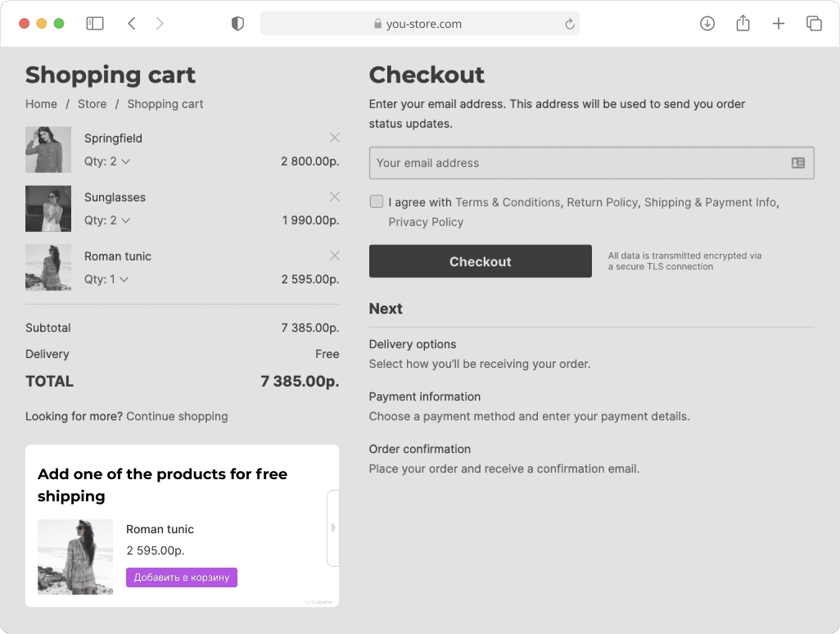The height and width of the screenshot is (634, 840).
Task: Tick the Terms & Conditions agreement checkbox
Action: (x=377, y=202)
